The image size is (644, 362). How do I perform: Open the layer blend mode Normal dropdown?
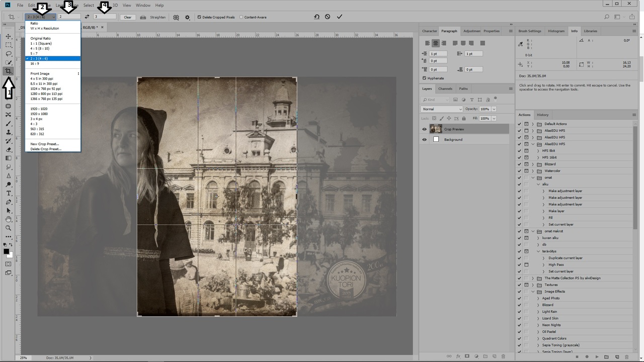click(442, 109)
